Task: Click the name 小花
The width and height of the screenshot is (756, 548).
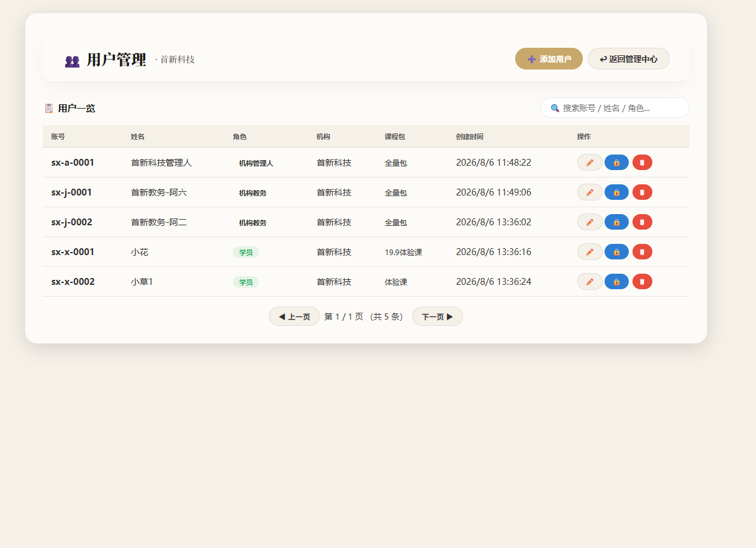Action: point(140,252)
